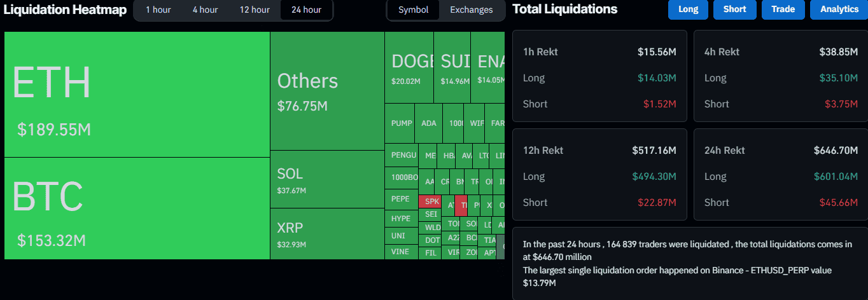Open the Analytics button
The height and width of the screenshot is (300, 868).
pyautogui.click(x=839, y=10)
